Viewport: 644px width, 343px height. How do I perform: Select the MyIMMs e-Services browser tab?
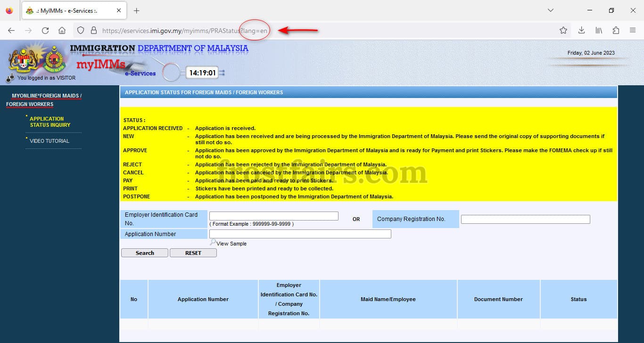pyautogui.click(x=74, y=10)
